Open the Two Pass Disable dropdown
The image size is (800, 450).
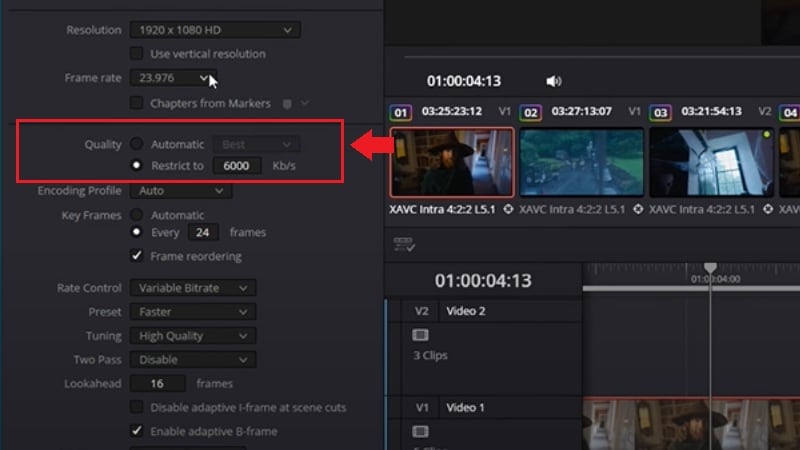[x=193, y=360]
